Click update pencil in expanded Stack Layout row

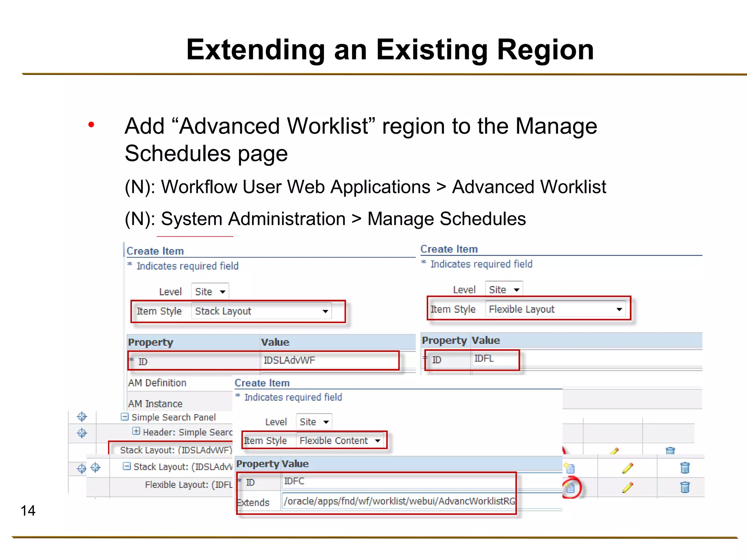(628, 468)
